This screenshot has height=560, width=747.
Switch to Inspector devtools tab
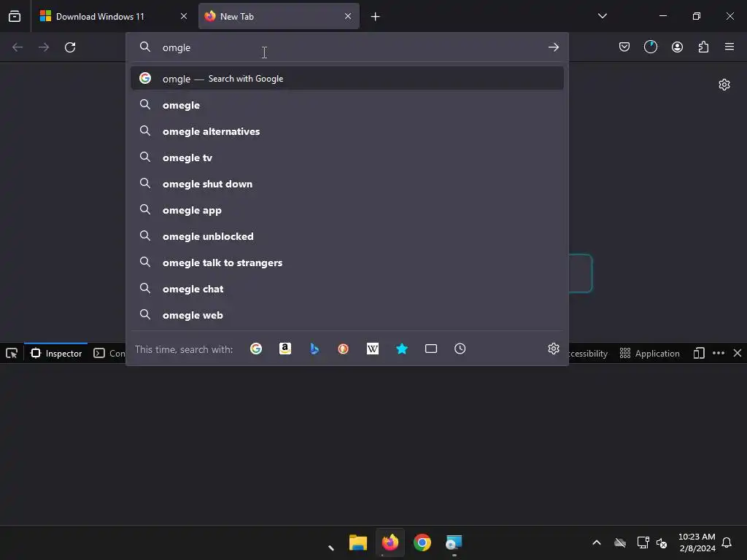coord(55,354)
